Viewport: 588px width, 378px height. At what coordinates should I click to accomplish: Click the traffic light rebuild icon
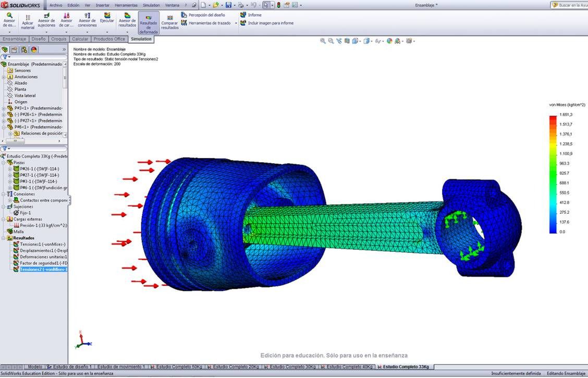click(278, 5)
